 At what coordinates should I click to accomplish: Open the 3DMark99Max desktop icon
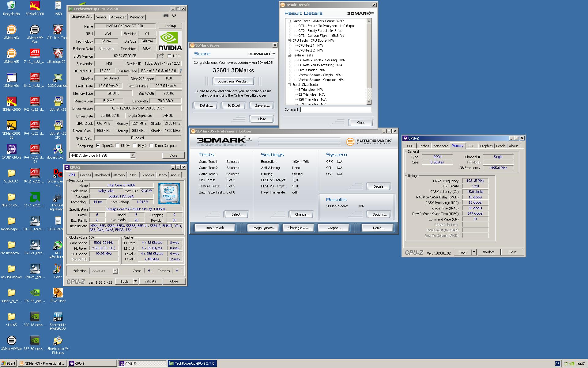11,343
